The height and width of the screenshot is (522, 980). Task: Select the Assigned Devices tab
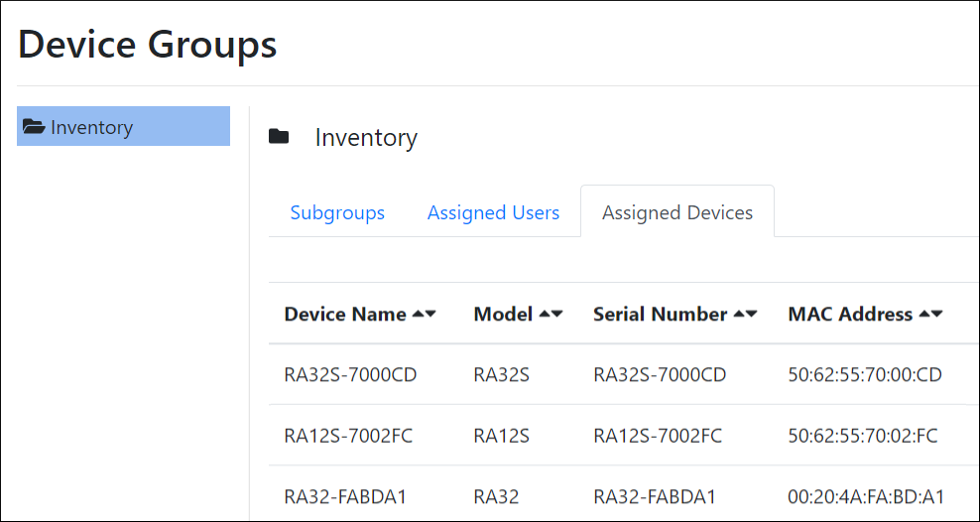[677, 212]
